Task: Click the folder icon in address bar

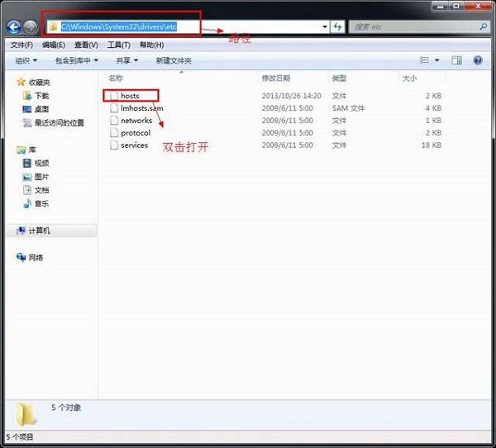Action: [54, 26]
